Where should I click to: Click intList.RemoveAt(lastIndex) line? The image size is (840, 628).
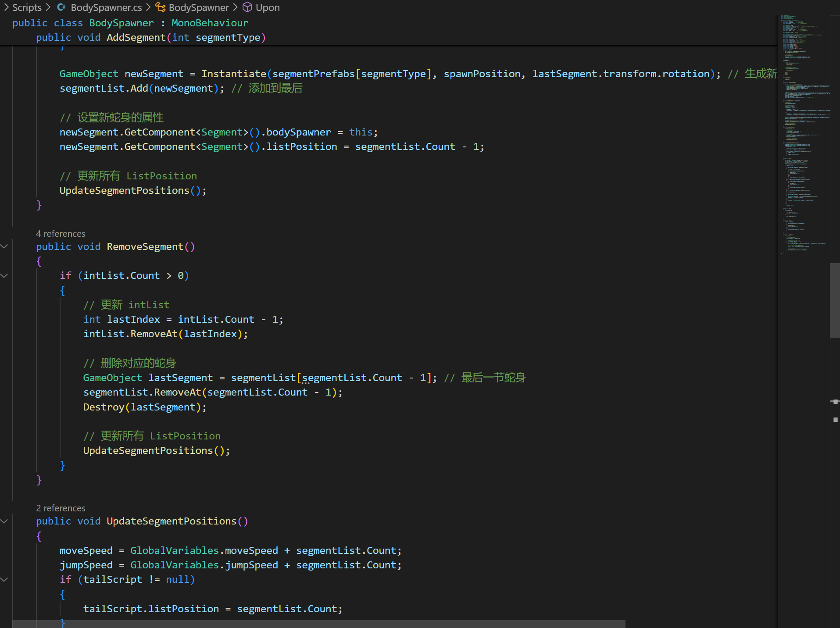point(165,334)
